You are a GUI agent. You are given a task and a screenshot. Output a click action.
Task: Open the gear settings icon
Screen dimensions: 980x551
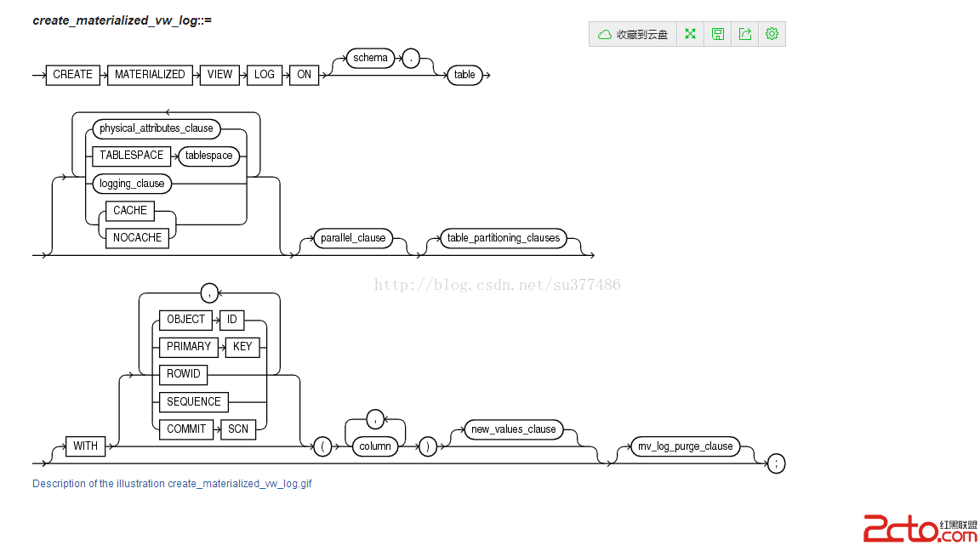tap(772, 34)
